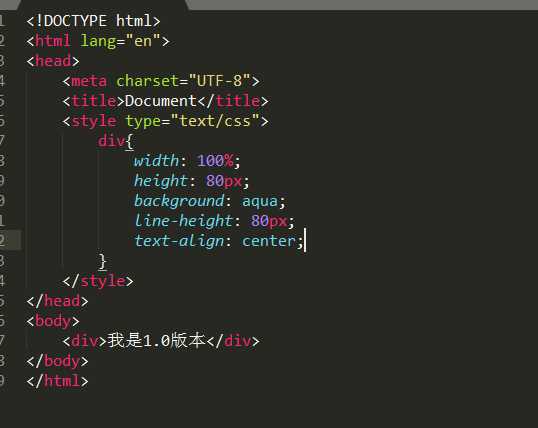Select the lang attribute name
538x428 pixels.
(98, 42)
